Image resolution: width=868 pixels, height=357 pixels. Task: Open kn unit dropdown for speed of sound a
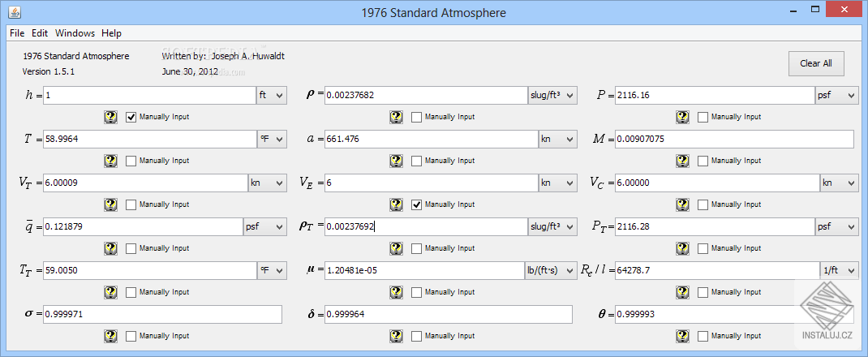(x=557, y=139)
